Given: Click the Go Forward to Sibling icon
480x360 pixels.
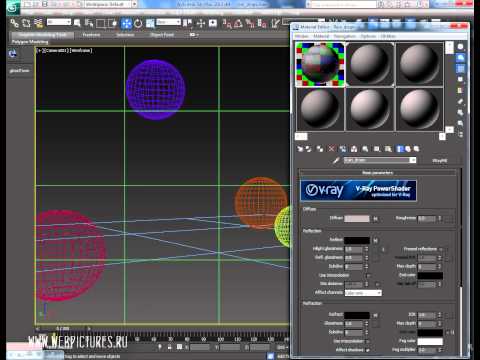Looking at the screenshot, I should pyautogui.click(x=416, y=149).
